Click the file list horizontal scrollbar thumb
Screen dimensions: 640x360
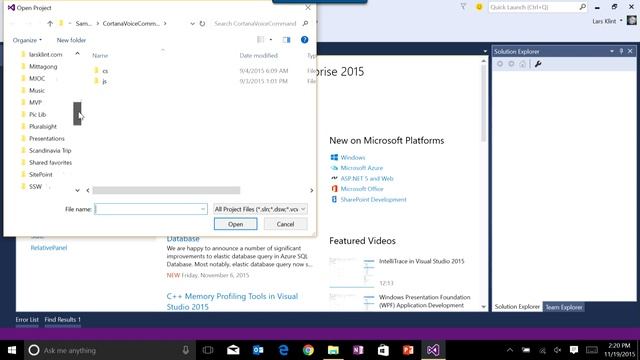(x=166, y=190)
